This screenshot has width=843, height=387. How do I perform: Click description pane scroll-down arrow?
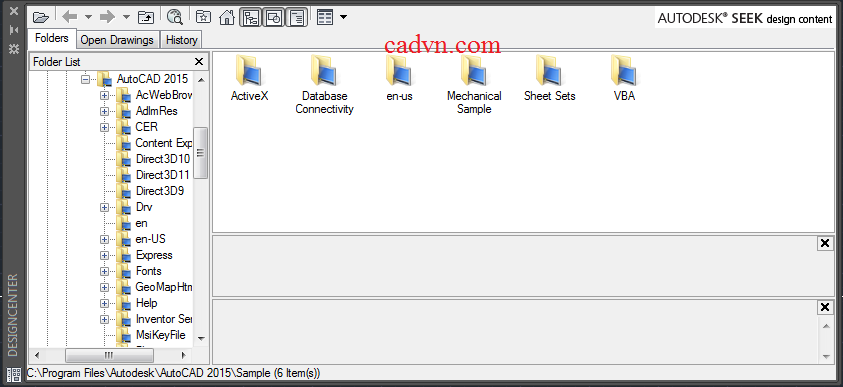[826, 356]
